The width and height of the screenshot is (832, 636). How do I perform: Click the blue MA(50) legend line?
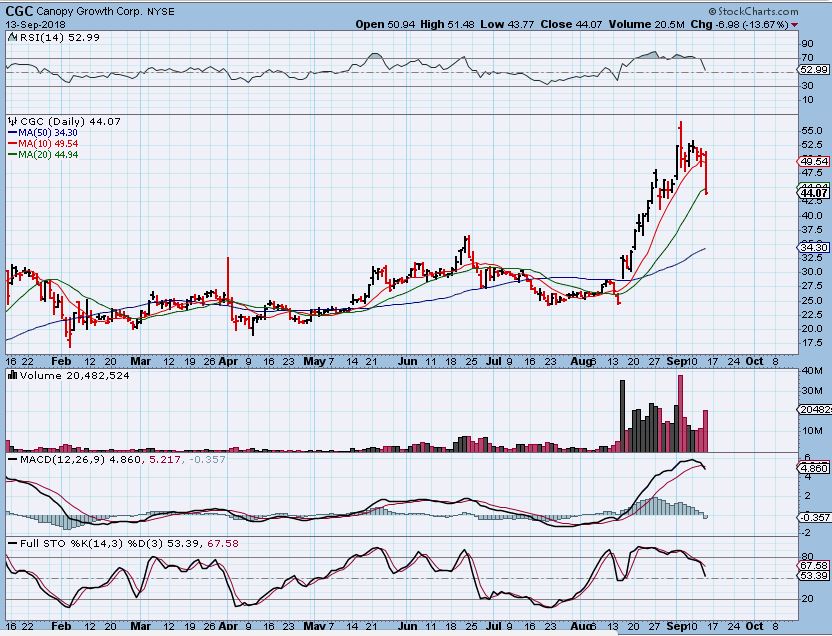click(13, 133)
